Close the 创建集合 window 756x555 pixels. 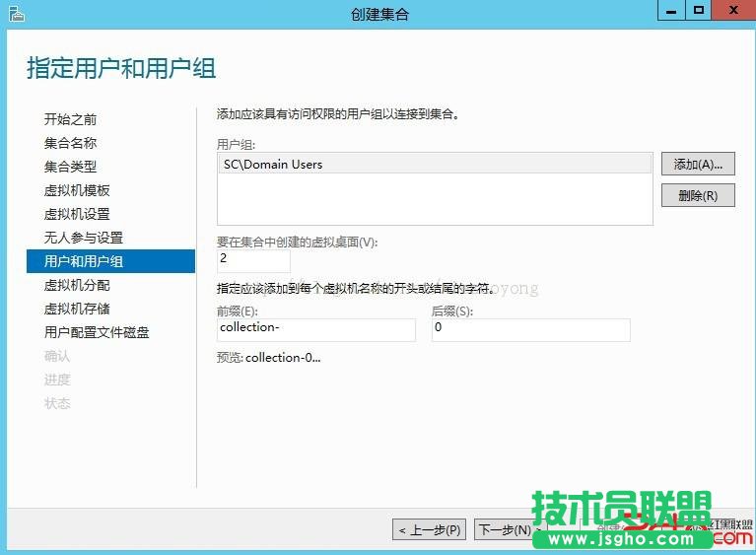(733, 10)
